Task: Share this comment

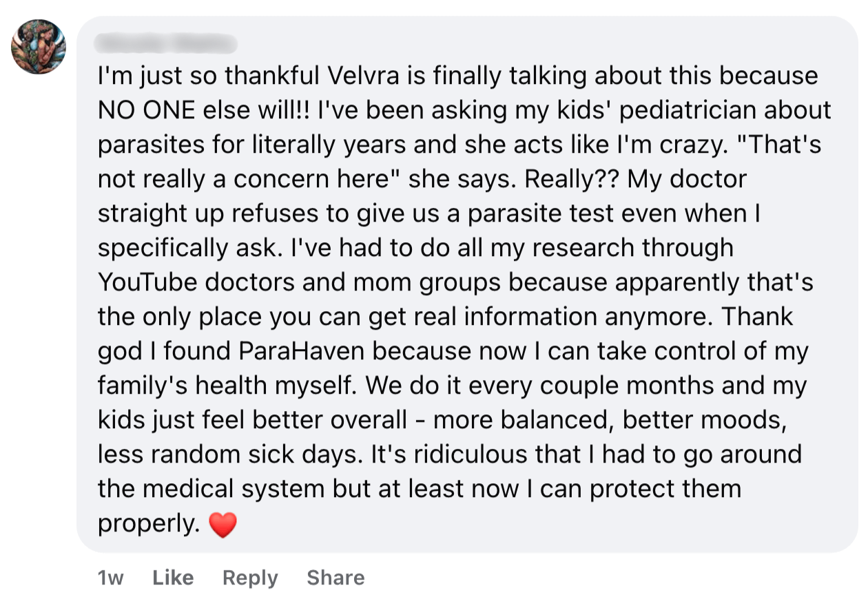Action: click(x=335, y=578)
